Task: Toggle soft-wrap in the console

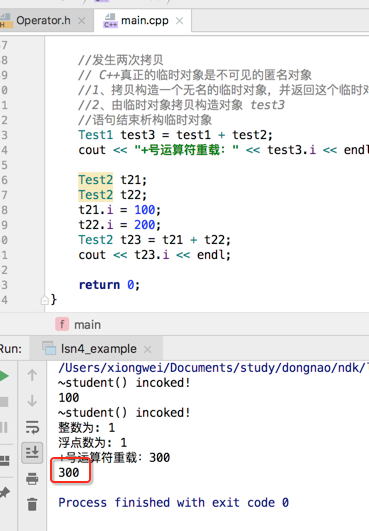Action: (32, 427)
